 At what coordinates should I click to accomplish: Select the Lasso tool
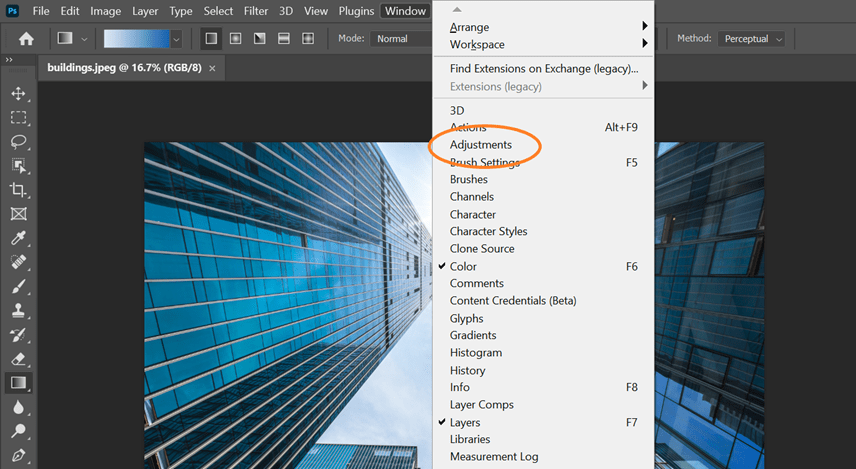pos(18,141)
